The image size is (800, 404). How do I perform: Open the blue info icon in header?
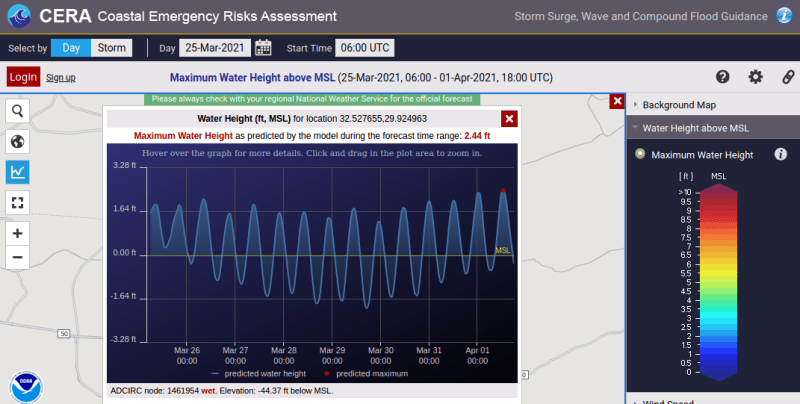(x=784, y=16)
